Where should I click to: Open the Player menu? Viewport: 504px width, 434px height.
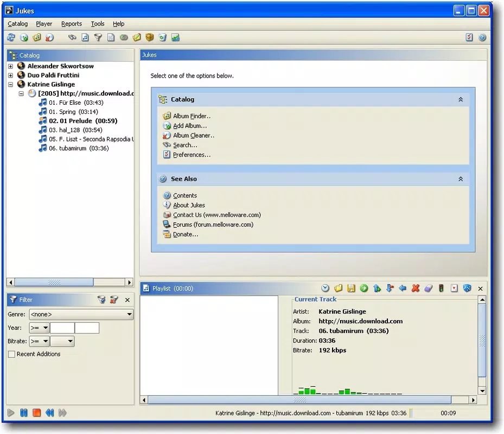click(44, 24)
